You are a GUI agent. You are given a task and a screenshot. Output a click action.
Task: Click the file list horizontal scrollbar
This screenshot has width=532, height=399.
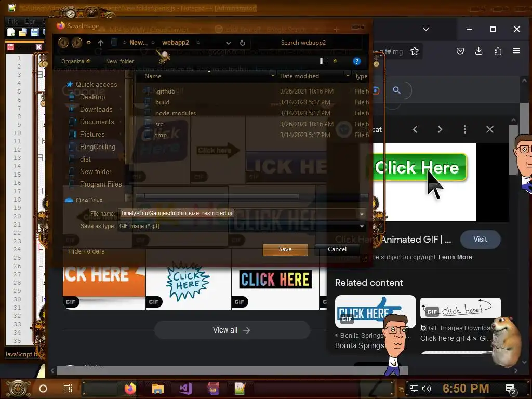[x=221, y=196]
